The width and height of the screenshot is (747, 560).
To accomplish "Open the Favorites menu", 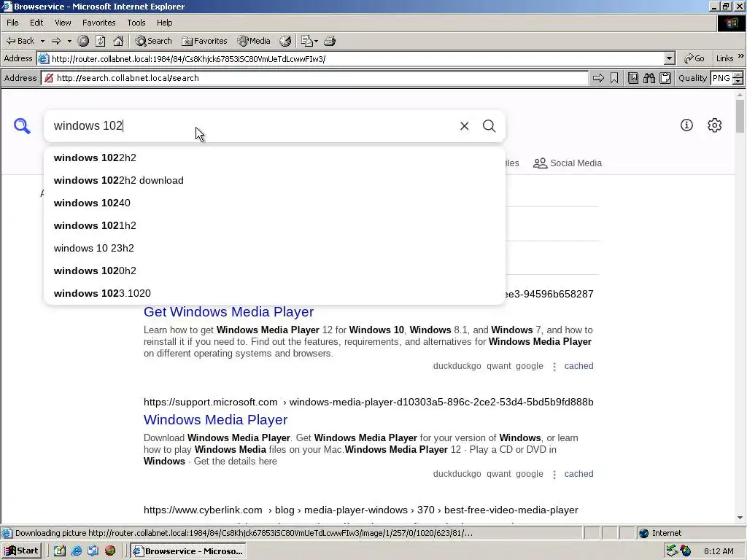I will [x=98, y=23].
